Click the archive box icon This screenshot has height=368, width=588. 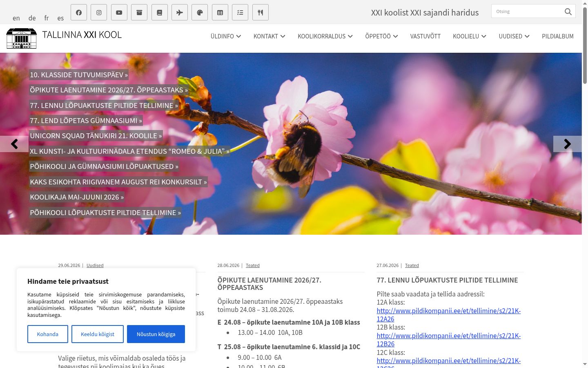click(139, 13)
